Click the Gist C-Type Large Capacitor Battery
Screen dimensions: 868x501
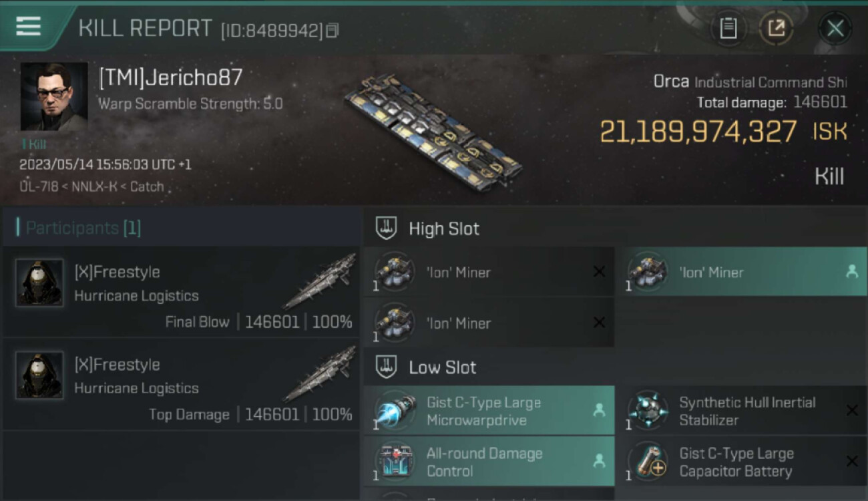pyautogui.click(x=741, y=461)
